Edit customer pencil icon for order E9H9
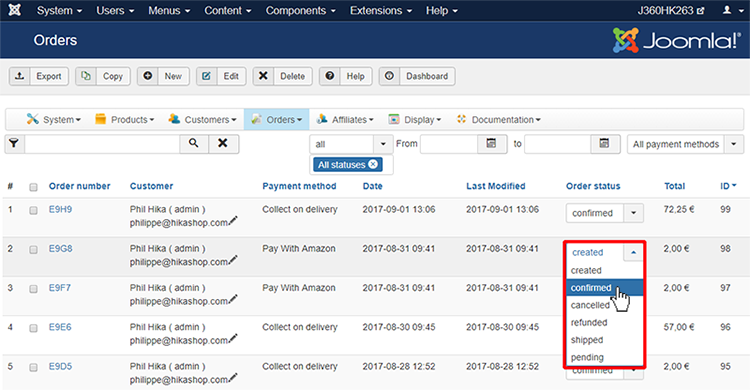The width and height of the screenshot is (750, 390). pyautogui.click(x=233, y=221)
